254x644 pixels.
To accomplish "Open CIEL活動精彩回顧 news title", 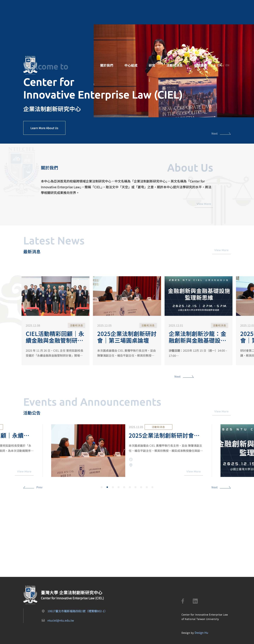I will 55,337.
